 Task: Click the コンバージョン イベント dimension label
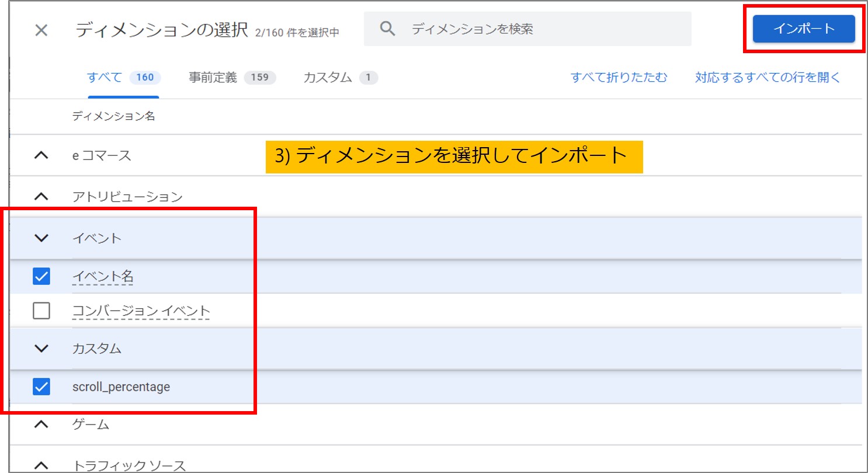141,311
